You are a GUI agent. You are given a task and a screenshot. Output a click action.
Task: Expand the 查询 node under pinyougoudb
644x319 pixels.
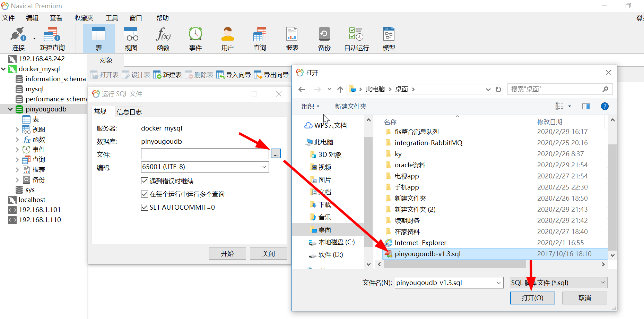click(17, 160)
